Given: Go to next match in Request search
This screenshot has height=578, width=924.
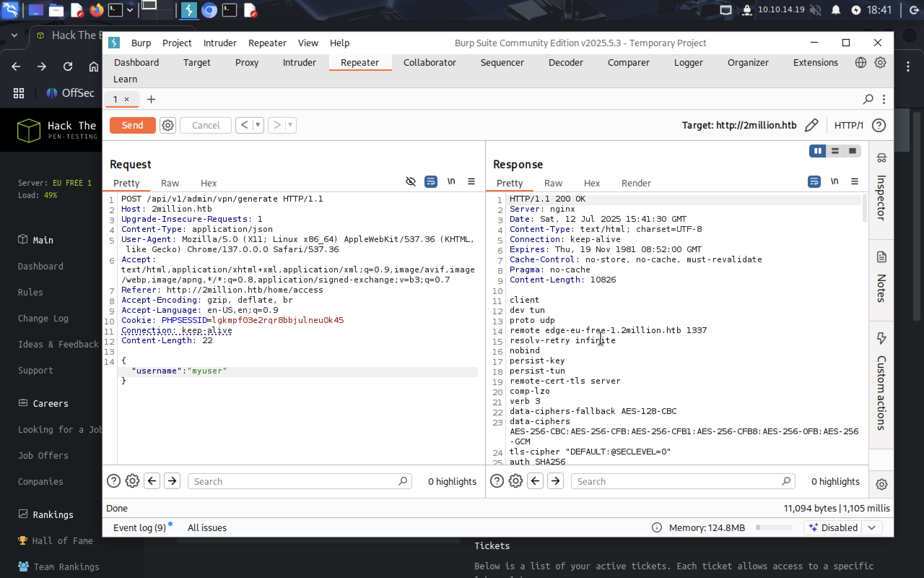Looking at the screenshot, I should (172, 481).
